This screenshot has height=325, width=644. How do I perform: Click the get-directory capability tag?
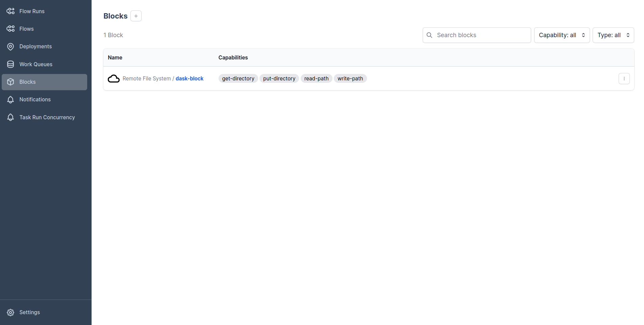click(x=238, y=78)
